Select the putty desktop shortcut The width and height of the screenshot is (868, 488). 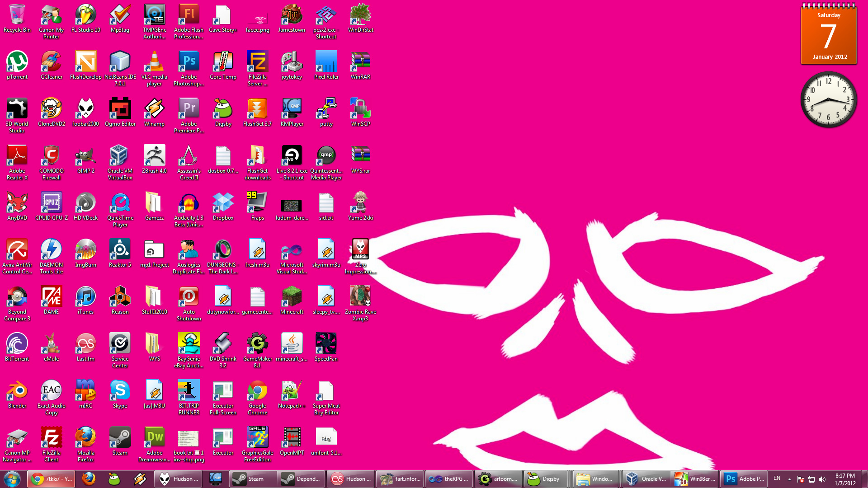coord(326,113)
